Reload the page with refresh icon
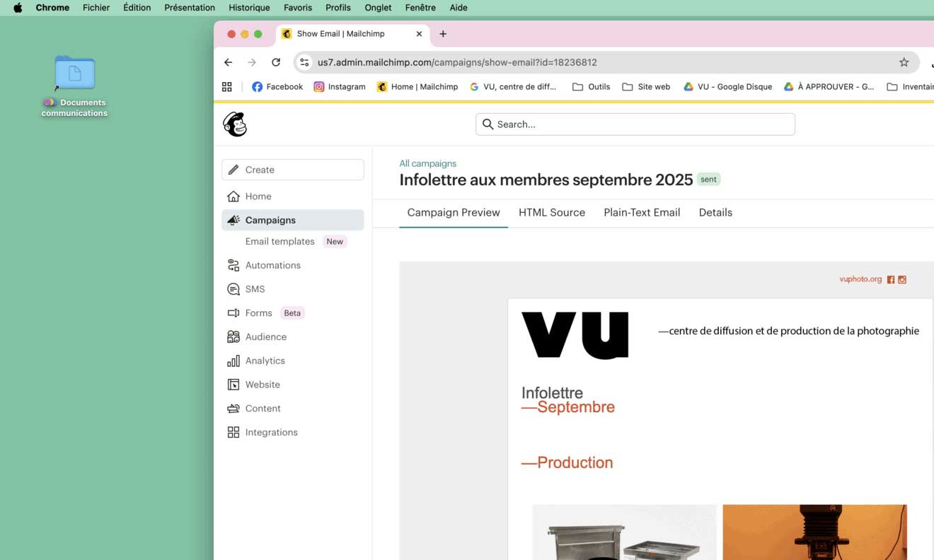The width and height of the screenshot is (934, 560). (276, 62)
